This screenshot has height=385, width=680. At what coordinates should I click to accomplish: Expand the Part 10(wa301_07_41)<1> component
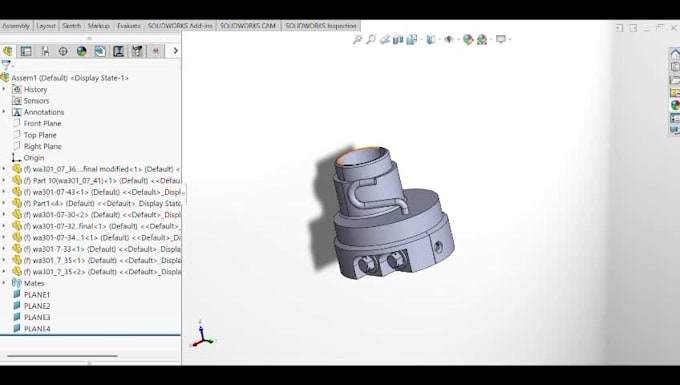click(x=4, y=180)
